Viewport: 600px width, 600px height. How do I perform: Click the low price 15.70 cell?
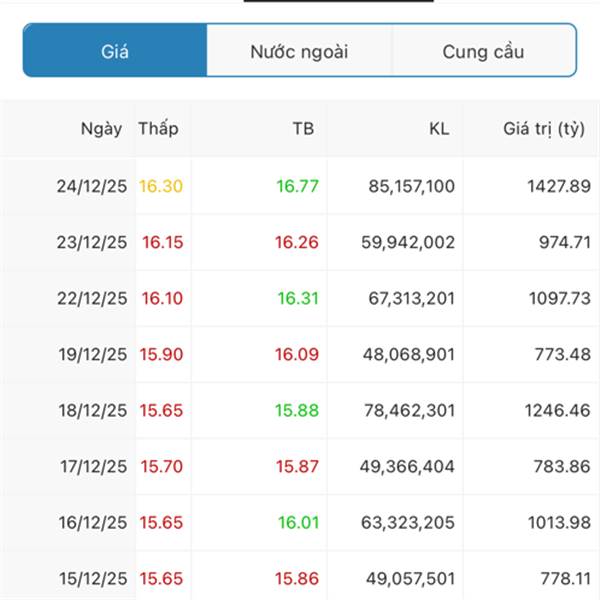(x=161, y=466)
